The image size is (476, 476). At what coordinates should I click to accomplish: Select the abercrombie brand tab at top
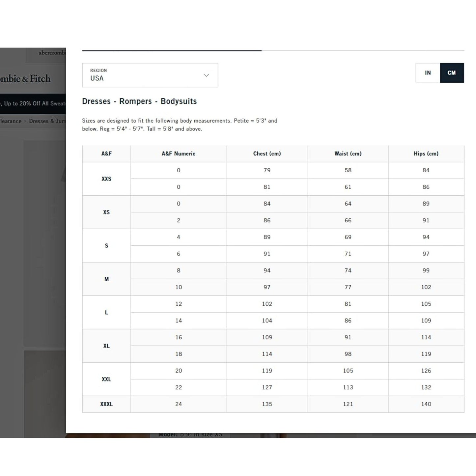(x=52, y=53)
